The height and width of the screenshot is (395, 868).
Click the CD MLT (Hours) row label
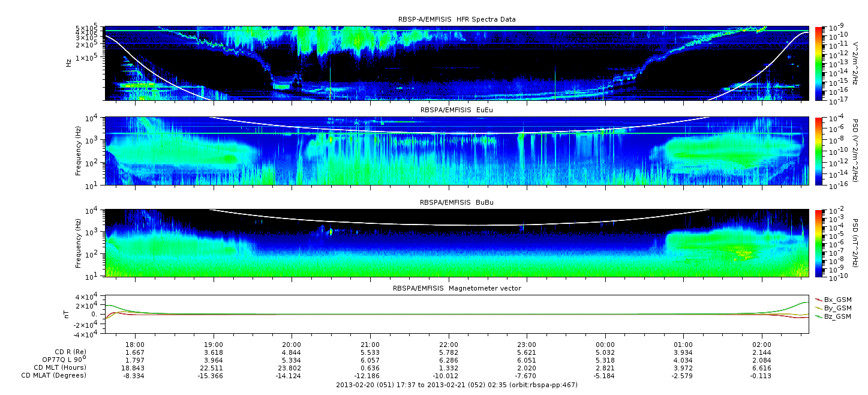pos(59,367)
